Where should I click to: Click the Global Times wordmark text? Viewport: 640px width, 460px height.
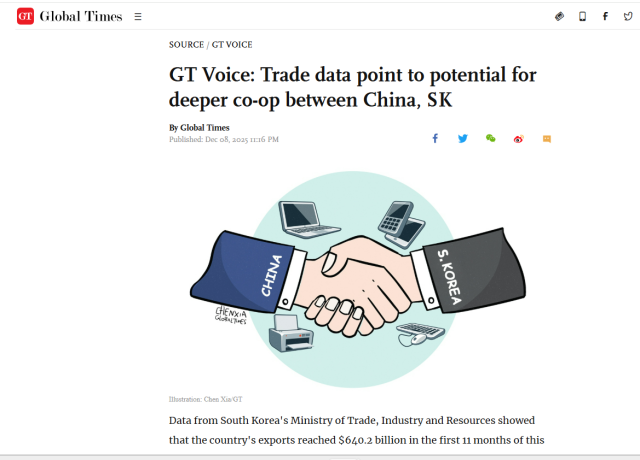coord(80,17)
